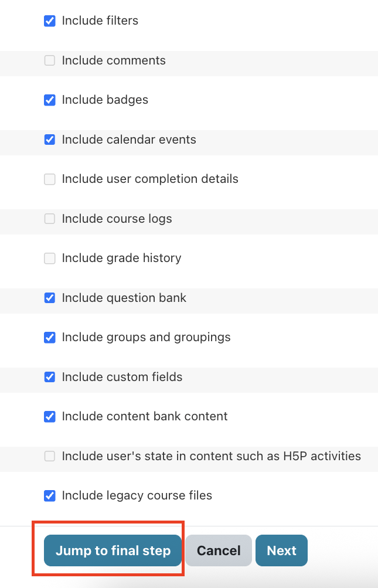Check the Include grade history checkbox
The image size is (378, 588).
click(x=50, y=259)
